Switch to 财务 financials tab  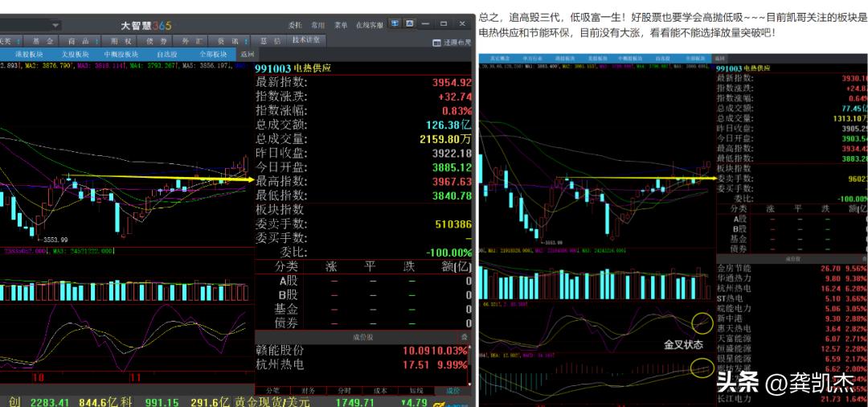309,390
